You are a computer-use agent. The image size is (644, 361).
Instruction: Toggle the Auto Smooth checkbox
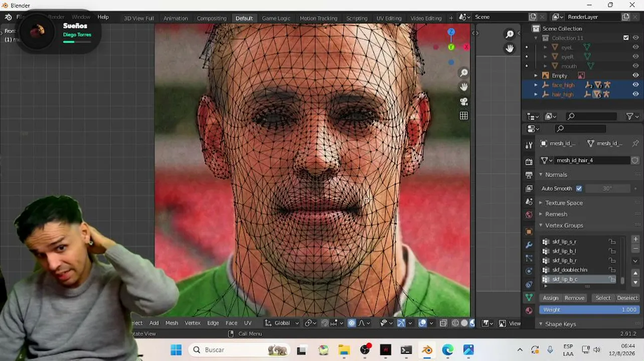click(579, 189)
